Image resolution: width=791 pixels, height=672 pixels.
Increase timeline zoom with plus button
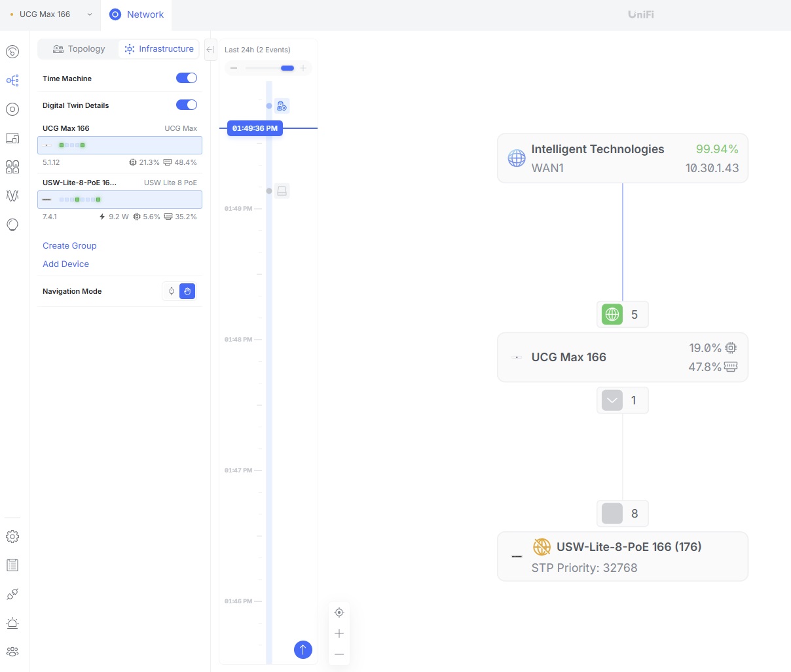pyautogui.click(x=303, y=68)
